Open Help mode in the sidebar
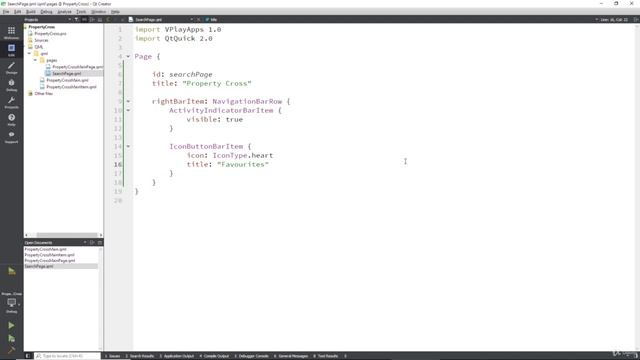The width and height of the screenshot is (640, 360). coord(11,120)
